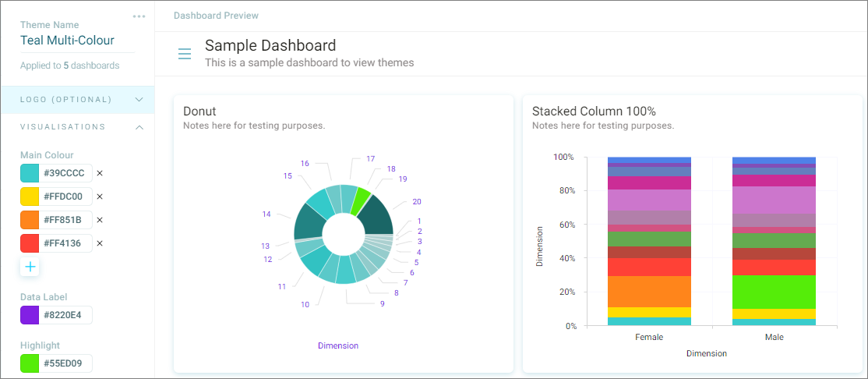Edit the Theme Name field Teal Multi-Colour

click(77, 41)
